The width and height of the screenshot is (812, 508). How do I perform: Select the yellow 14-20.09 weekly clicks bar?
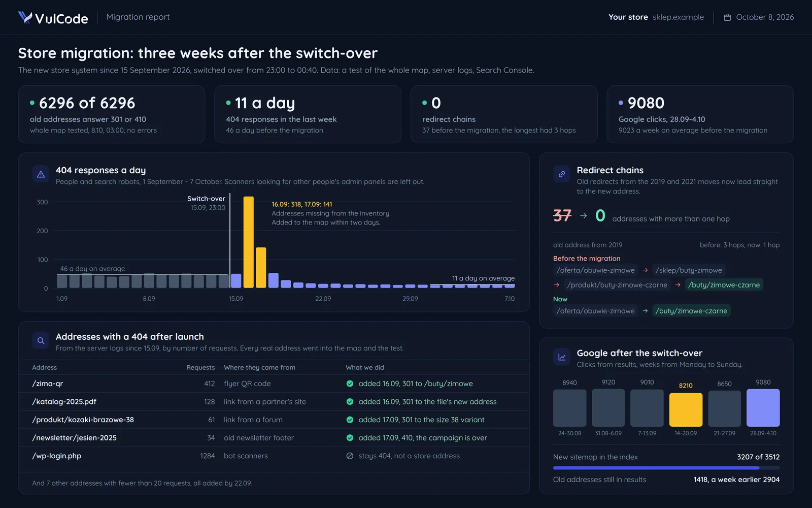tap(686, 409)
